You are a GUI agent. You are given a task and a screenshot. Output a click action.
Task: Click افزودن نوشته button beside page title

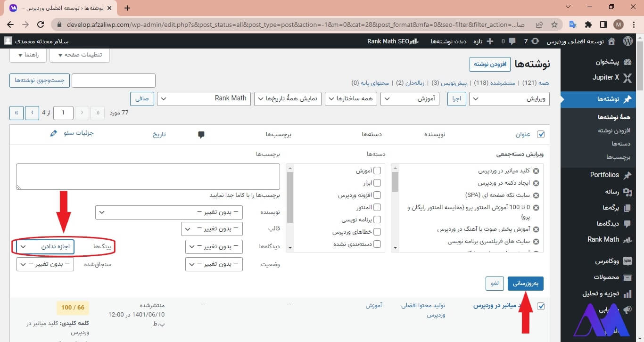click(490, 64)
